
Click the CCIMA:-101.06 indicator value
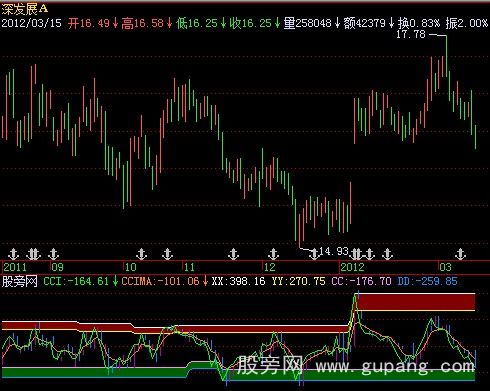160,281
